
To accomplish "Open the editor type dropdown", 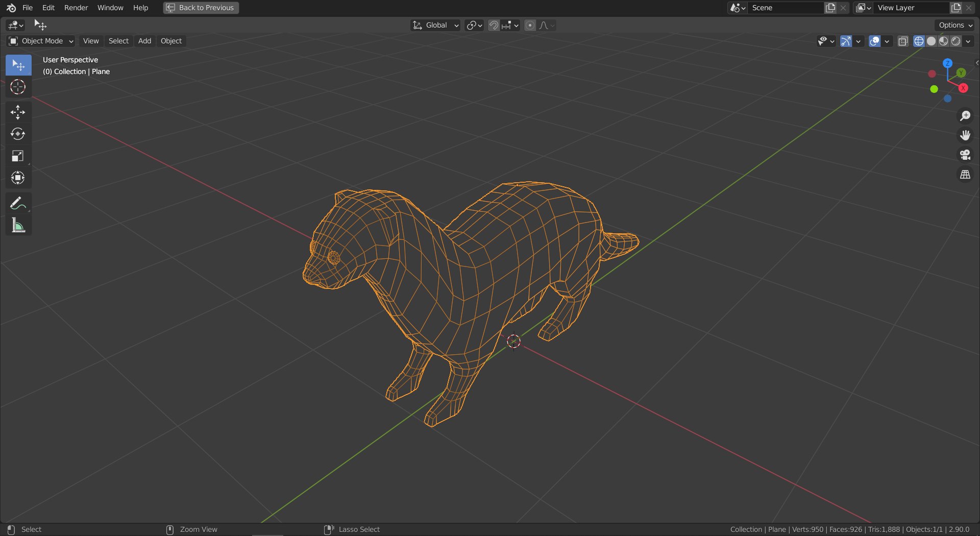I will coord(15,25).
